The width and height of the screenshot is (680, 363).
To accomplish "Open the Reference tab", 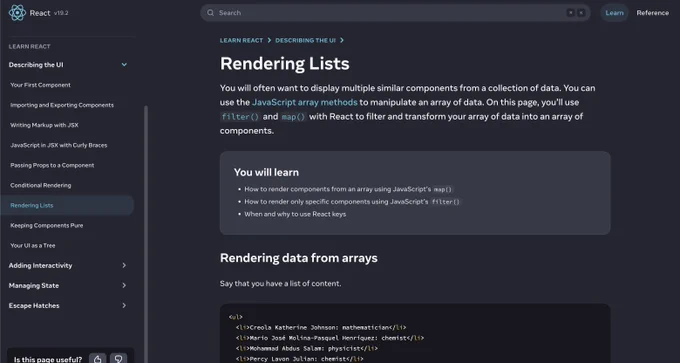I will [x=652, y=13].
